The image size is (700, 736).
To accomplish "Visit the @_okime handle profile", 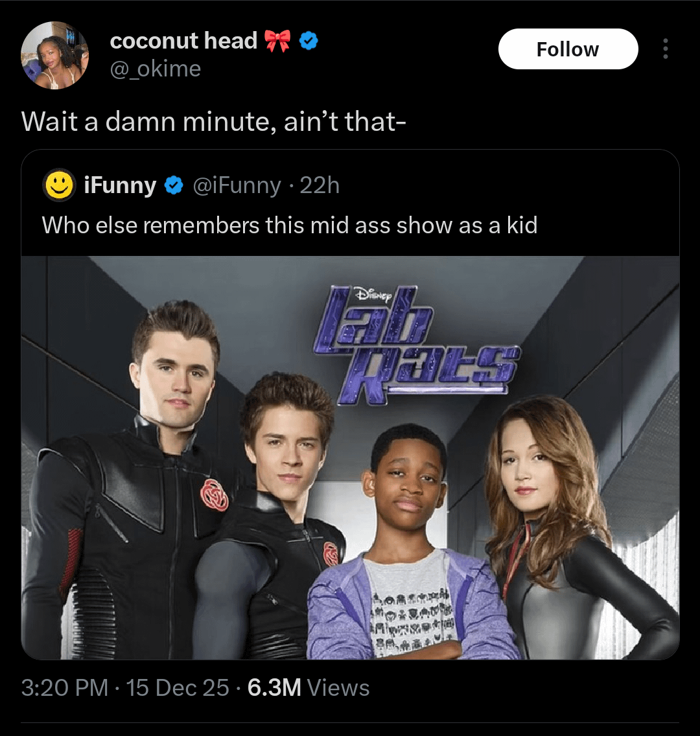I will point(156,69).
